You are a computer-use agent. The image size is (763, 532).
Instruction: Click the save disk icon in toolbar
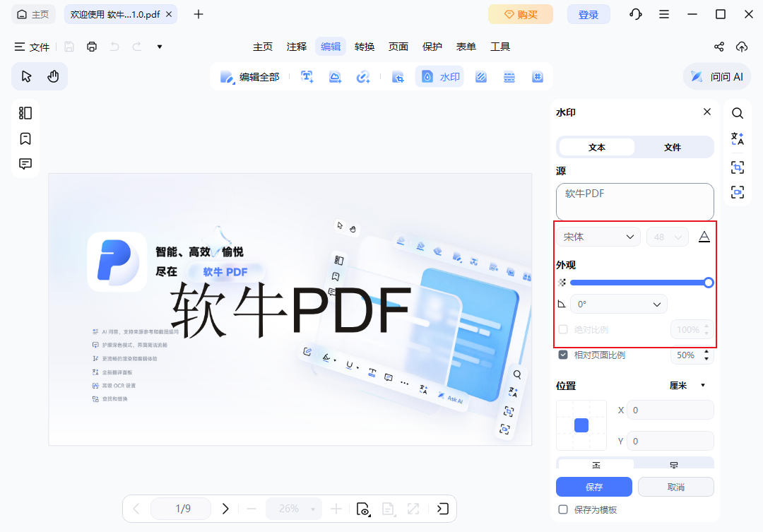pos(69,47)
